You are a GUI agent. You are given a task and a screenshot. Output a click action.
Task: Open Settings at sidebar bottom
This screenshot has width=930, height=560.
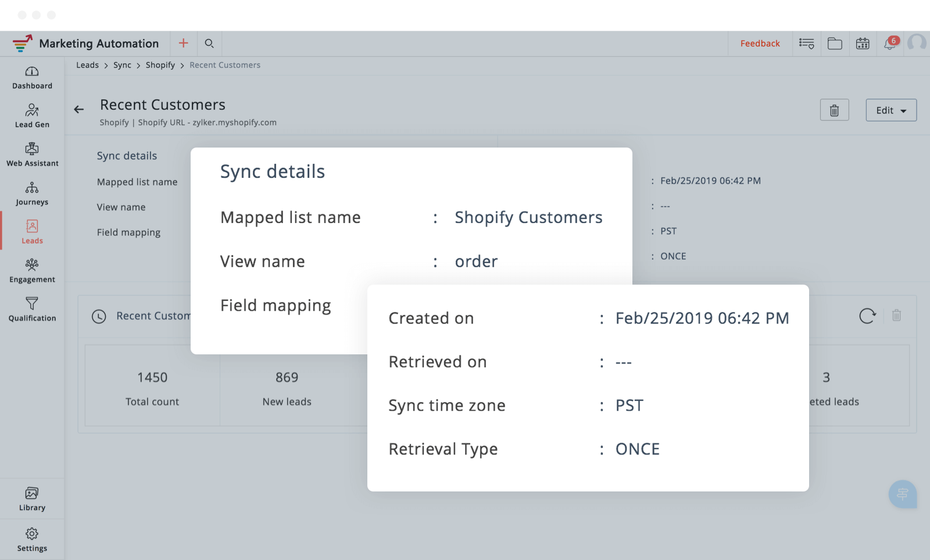pyautogui.click(x=32, y=540)
